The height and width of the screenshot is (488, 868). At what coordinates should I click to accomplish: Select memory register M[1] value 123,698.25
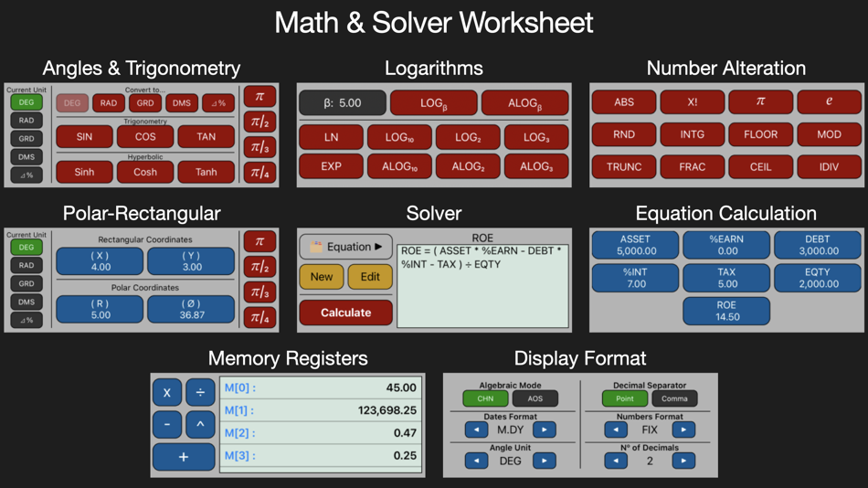tap(321, 410)
